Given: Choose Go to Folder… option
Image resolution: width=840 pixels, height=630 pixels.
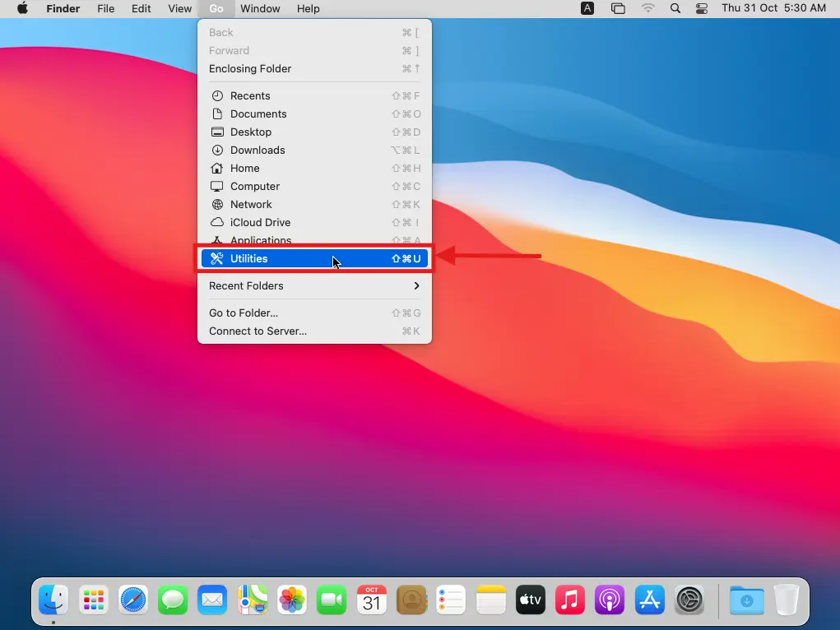Looking at the screenshot, I should click(x=314, y=313).
